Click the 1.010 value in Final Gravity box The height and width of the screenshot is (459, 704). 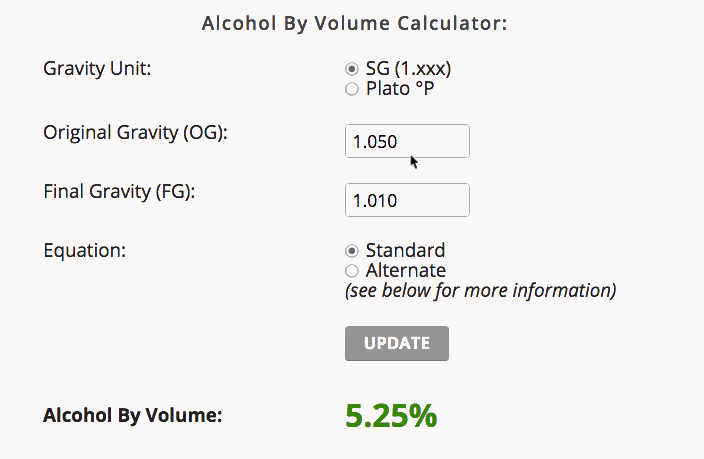[375, 201]
